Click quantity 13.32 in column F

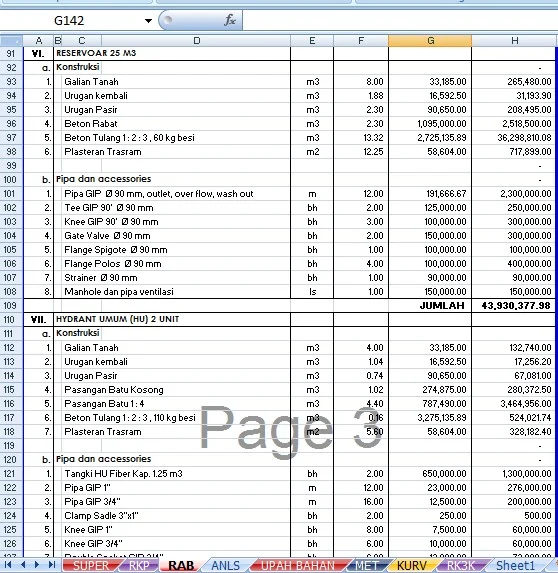[x=373, y=138]
